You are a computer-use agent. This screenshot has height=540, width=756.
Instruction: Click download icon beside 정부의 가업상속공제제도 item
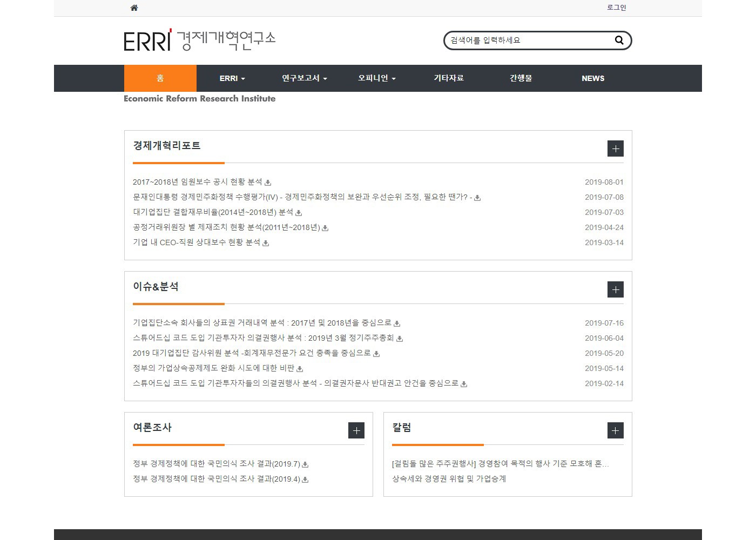(x=300, y=369)
